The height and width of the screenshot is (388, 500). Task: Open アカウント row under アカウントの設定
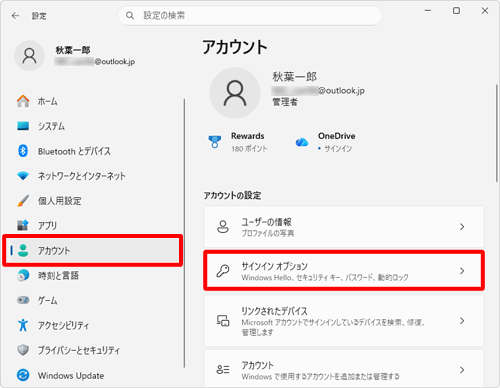click(x=344, y=369)
